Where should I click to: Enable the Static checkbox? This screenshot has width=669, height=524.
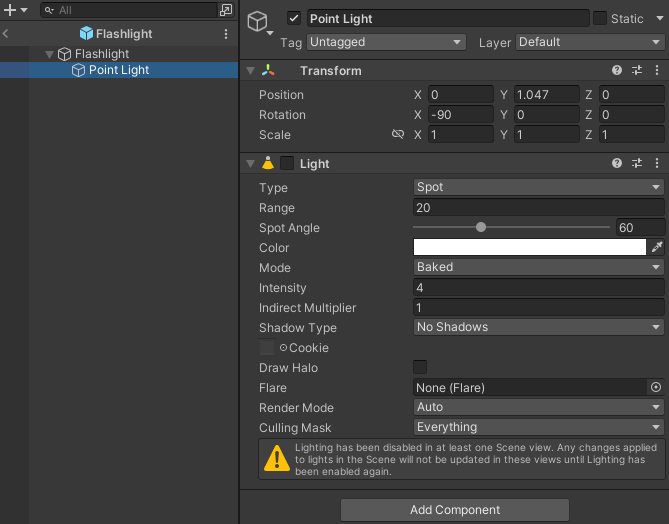coord(599,18)
